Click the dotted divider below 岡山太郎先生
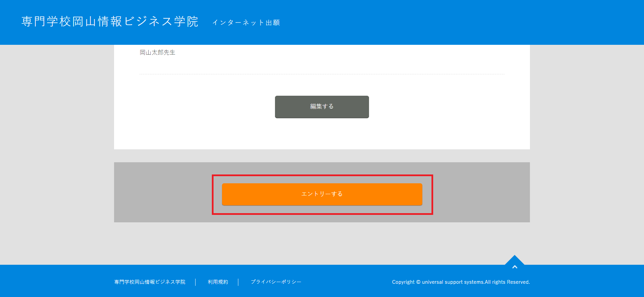Image resolution: width=644 pixels, height=297 pixels. pyautogui.click(x=322, y=74)
